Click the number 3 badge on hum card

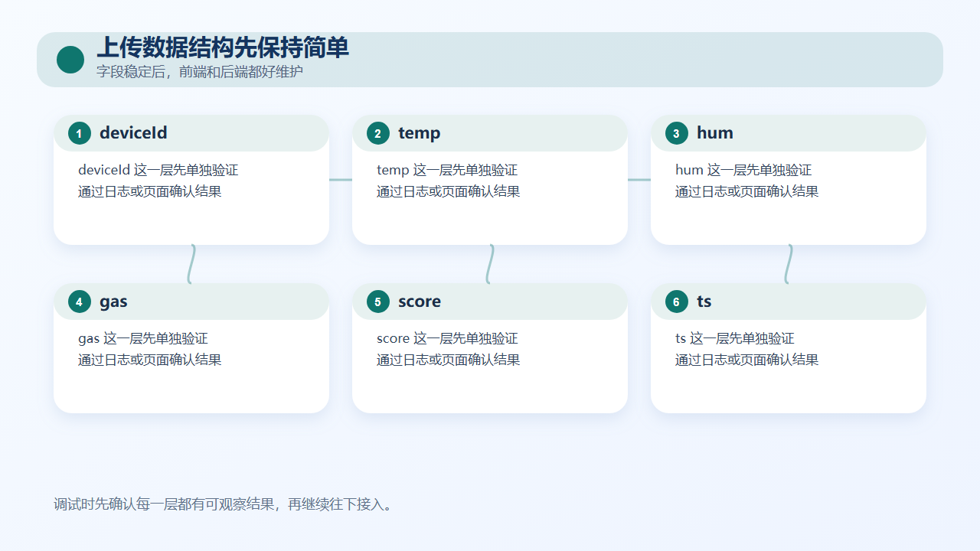pos(677,133)
